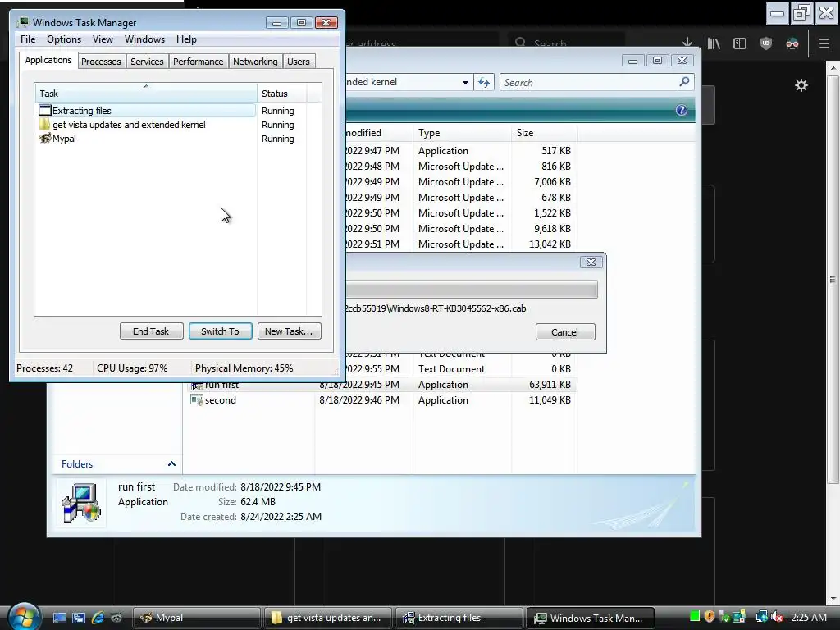Open Explorer address bar dropdown arrow

[x=465, y=83]
